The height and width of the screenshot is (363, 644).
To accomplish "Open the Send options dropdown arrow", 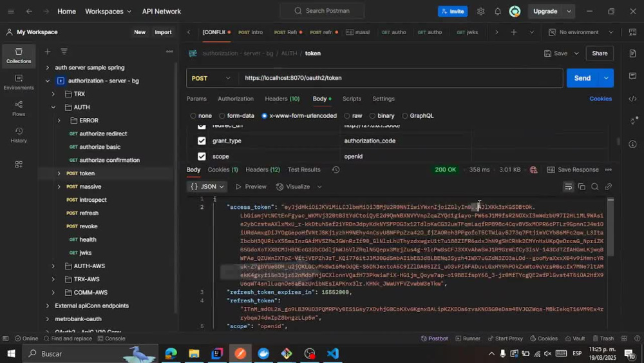I will click(x=606, y=78).
